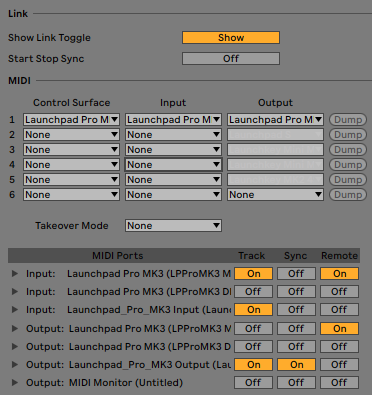Expand the MIDI Monitor (Untitled) output row

click(15, 383)
